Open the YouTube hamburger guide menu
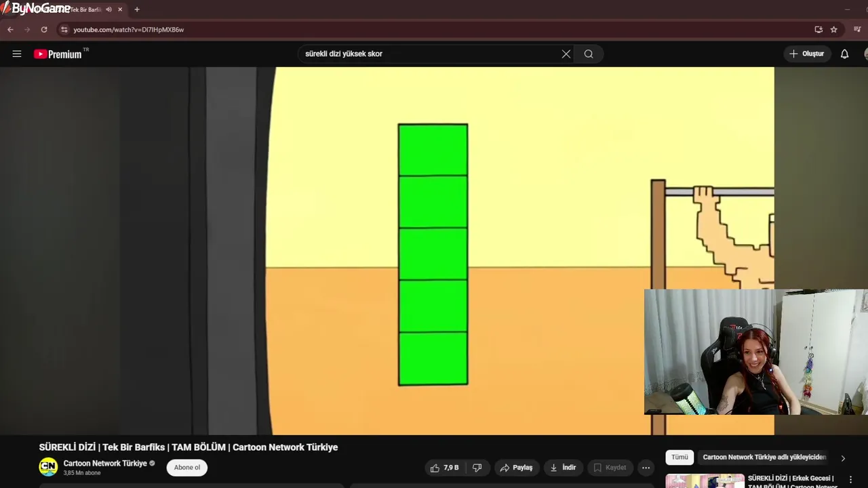Image resolution: width=868 pixels, height=488 pixels. [17, 54]
